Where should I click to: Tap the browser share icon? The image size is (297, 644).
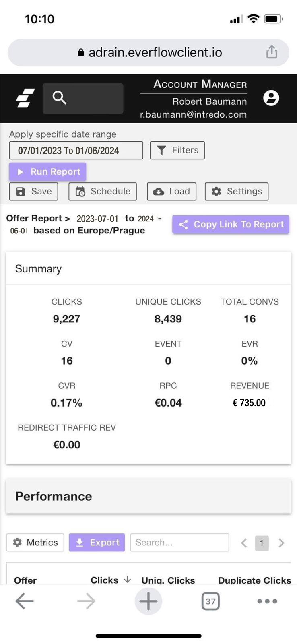pos(272,52)
